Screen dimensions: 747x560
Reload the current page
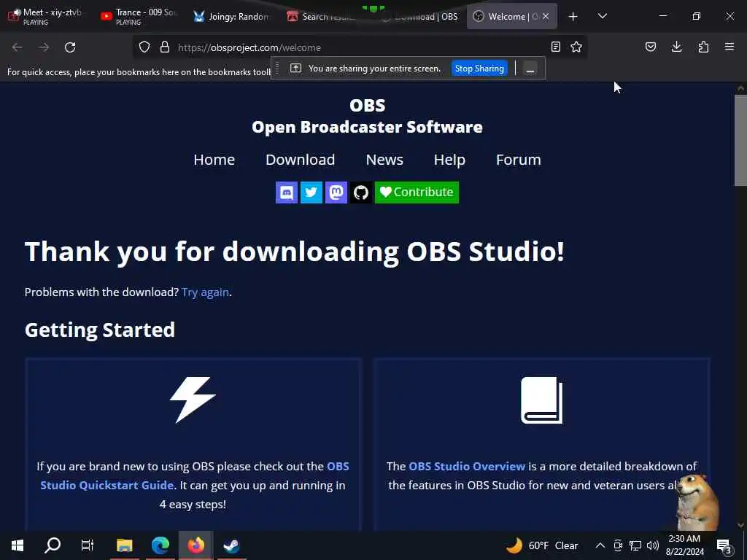70,47
